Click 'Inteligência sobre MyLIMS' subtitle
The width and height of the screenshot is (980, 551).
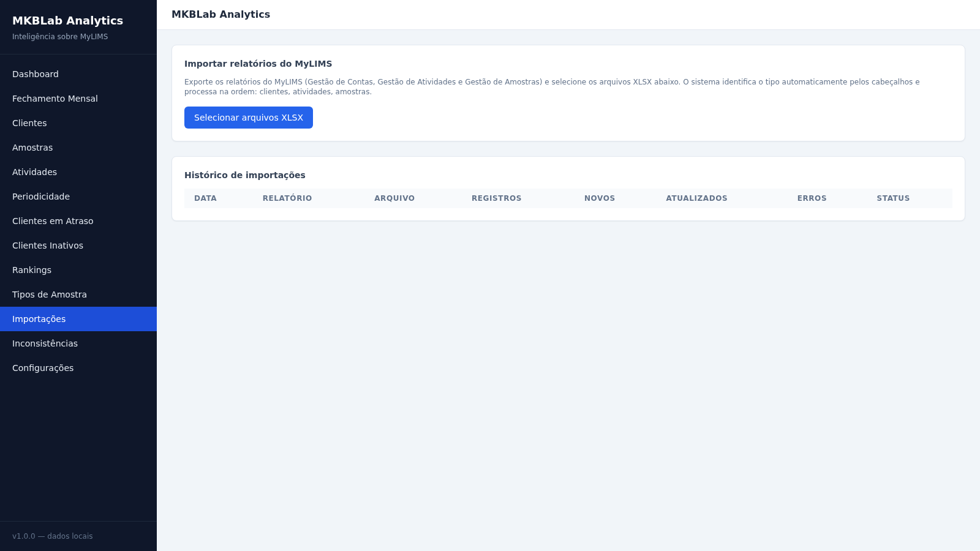pyautogui.click(x=60, y=37)
